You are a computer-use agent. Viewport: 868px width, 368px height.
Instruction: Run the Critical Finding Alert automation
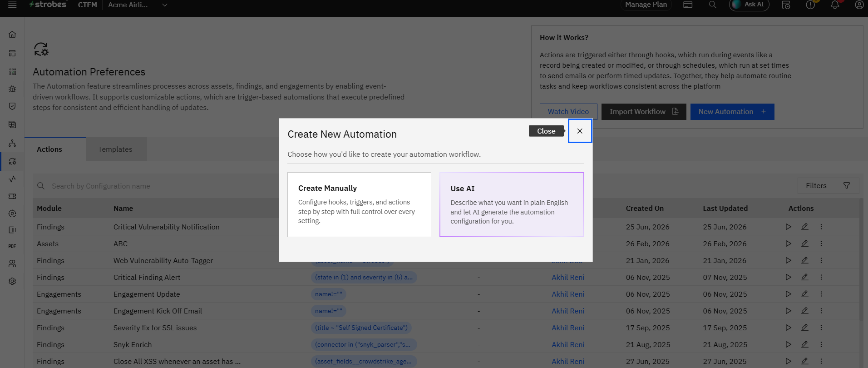tap(789, 277)
